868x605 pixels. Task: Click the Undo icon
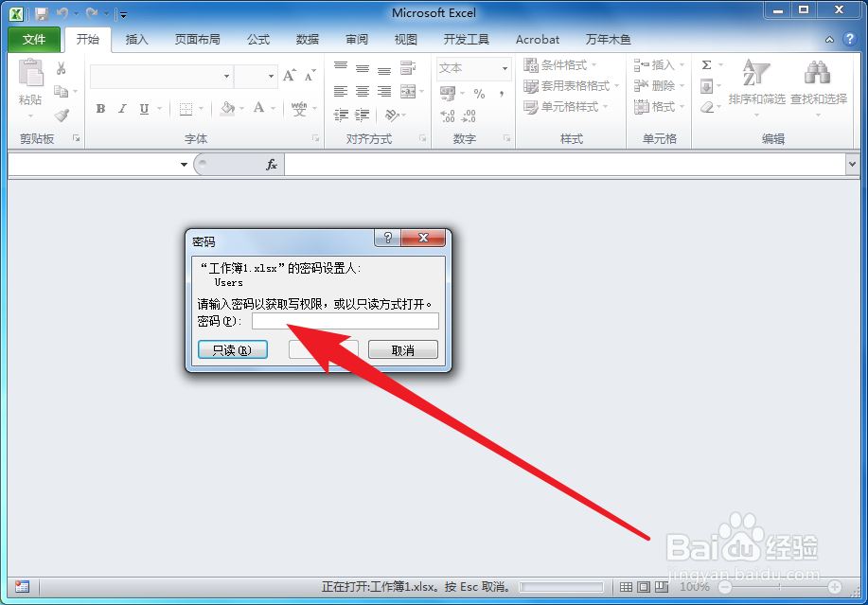pos(61,12)
